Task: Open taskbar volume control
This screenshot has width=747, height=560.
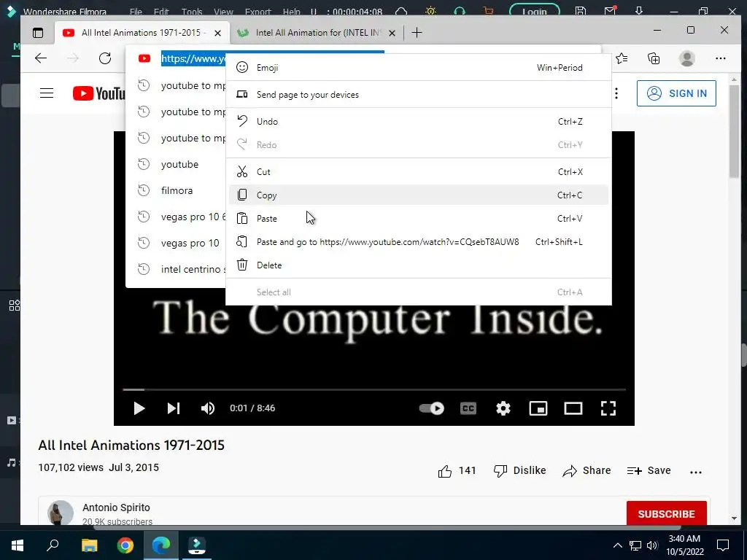Action: point(652,545)
